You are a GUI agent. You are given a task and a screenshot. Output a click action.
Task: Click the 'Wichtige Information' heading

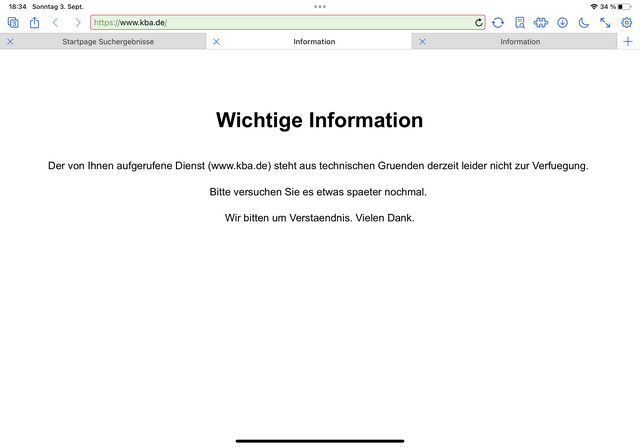tap(320, 120)
